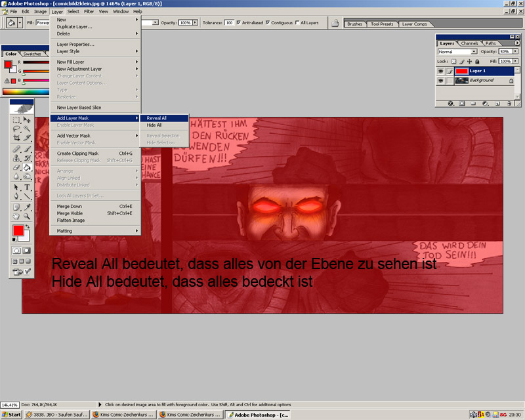This screenshot has width=525, height=420.
Task: Open the layer Opacity slider arrow
Action: coord(514,51)
